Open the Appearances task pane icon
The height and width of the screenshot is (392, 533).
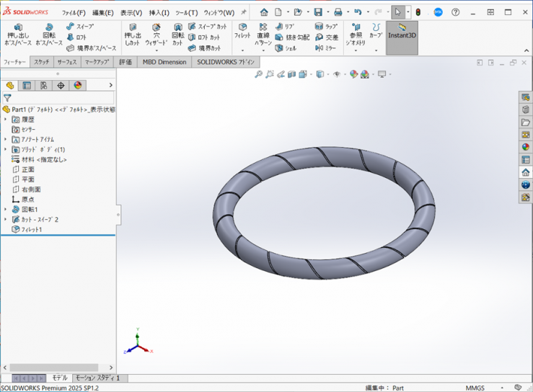point(526,146)
